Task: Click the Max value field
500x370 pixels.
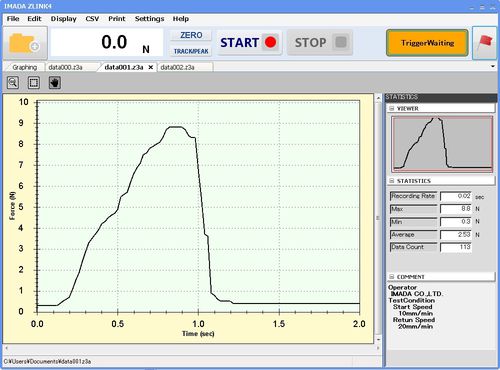Action: point(456,209)
